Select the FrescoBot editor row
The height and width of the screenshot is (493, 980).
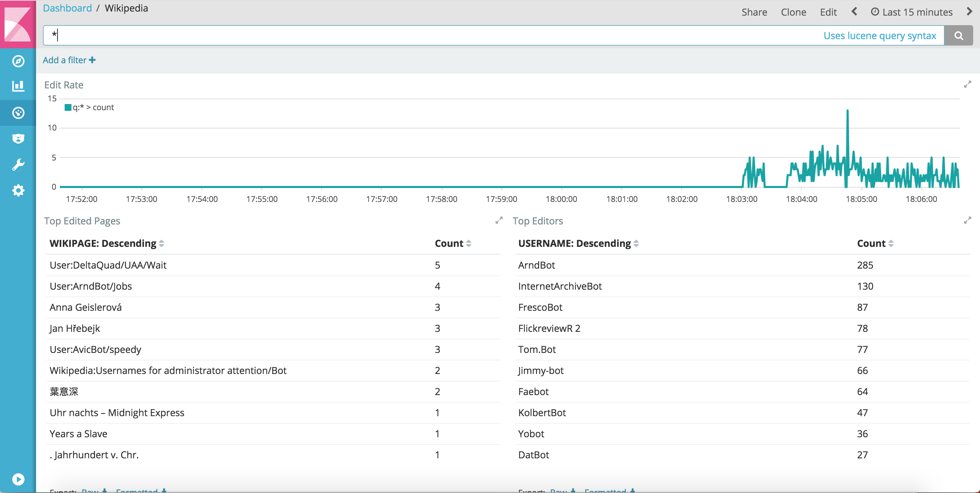click(742, 307)
